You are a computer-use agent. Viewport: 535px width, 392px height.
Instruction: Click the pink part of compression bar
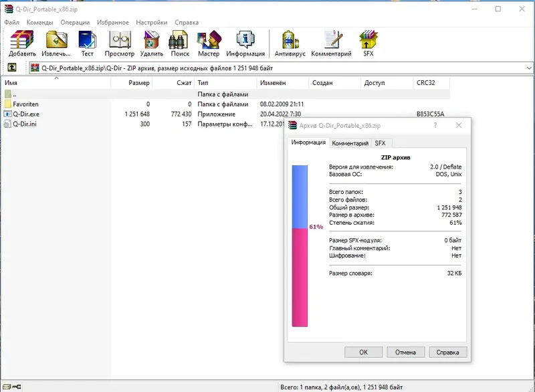[300, 278]
